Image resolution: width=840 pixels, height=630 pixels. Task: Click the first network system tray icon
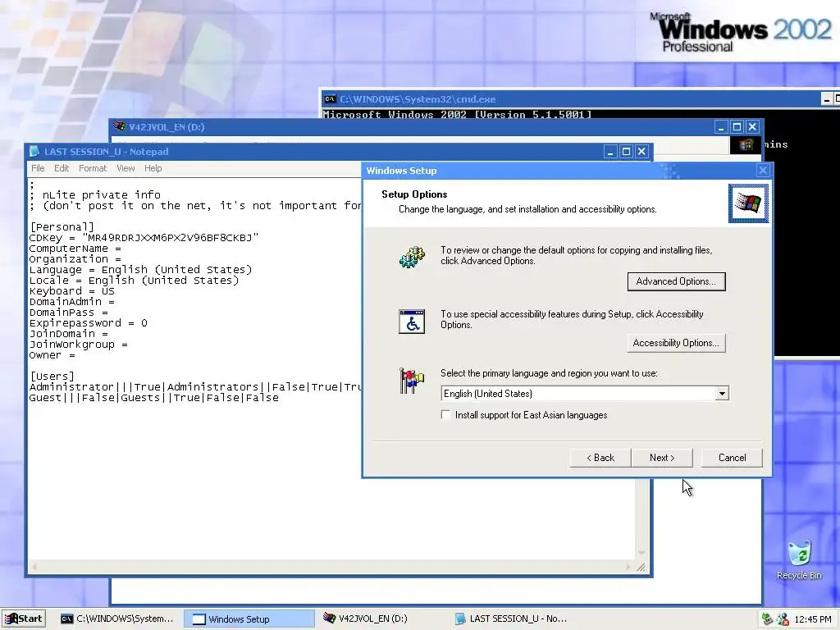point(767,619)
